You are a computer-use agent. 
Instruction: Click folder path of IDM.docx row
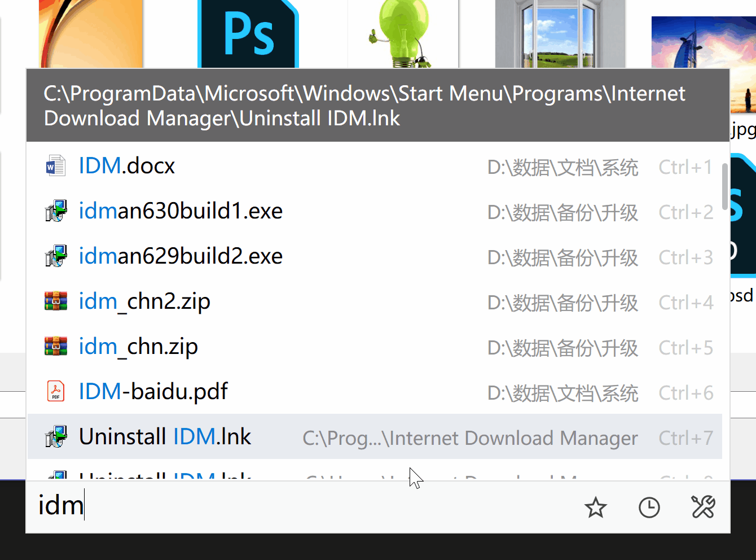pos(562,168)
